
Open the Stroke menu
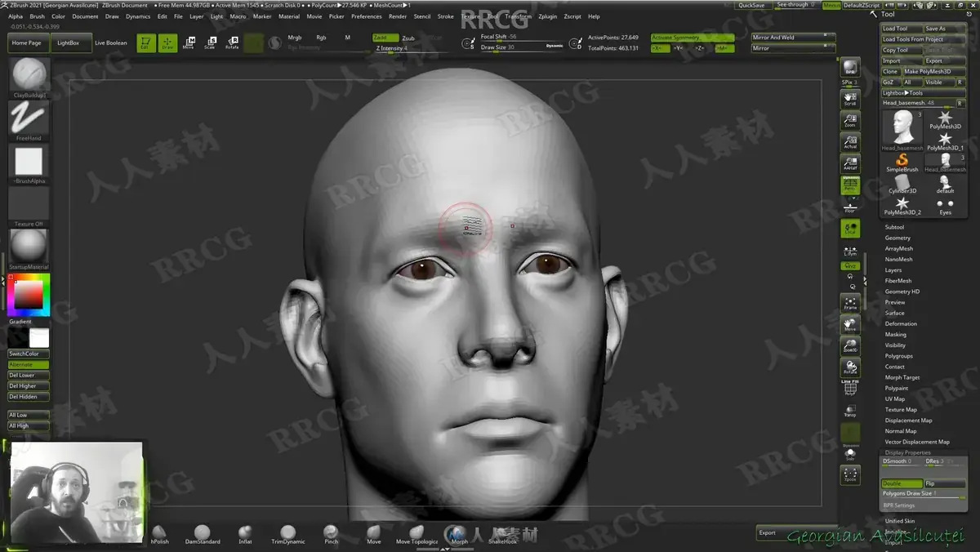click(446, 16)
